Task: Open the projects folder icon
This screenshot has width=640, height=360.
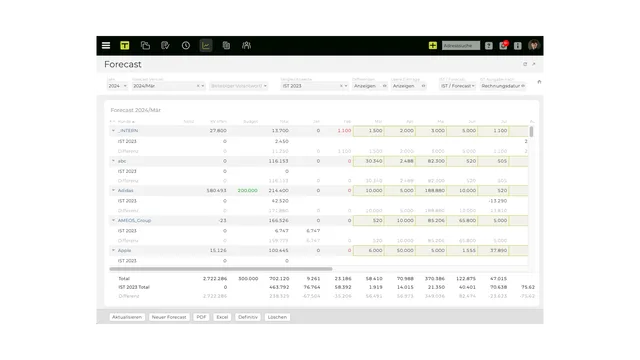Action: 145,45
